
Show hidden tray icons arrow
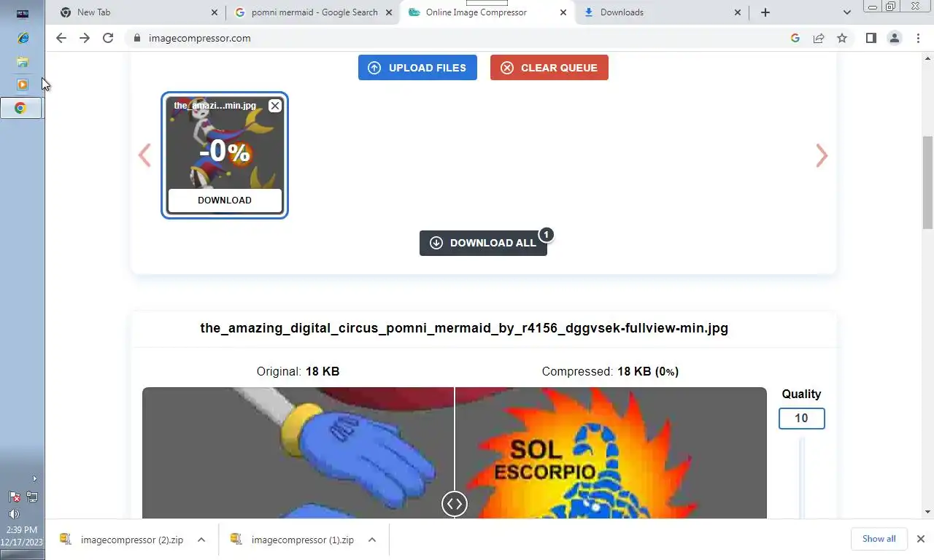click(34, 479)
